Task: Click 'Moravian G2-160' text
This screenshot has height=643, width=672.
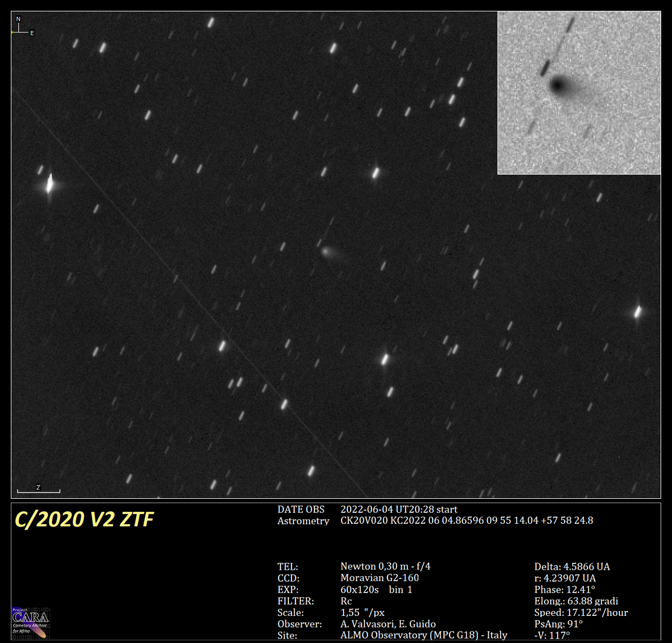Action: tap(379, 578)
